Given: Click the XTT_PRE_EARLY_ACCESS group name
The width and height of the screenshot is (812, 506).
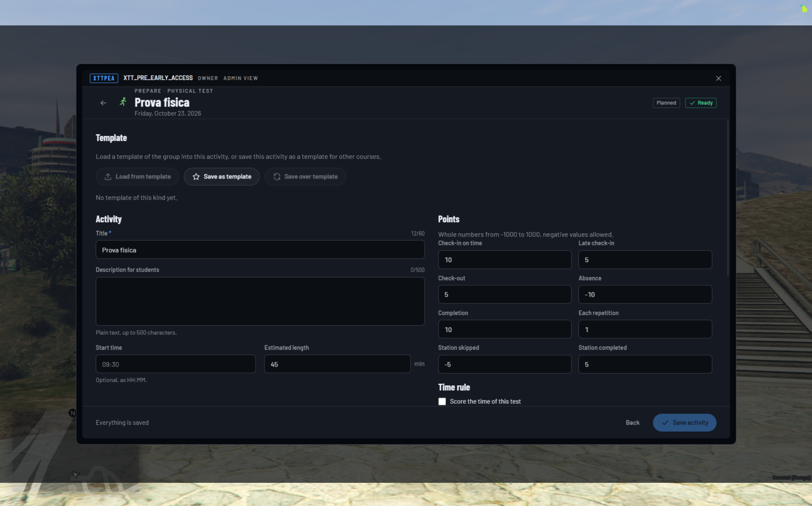Looking at the screenshot, I should tap(158, 78).
